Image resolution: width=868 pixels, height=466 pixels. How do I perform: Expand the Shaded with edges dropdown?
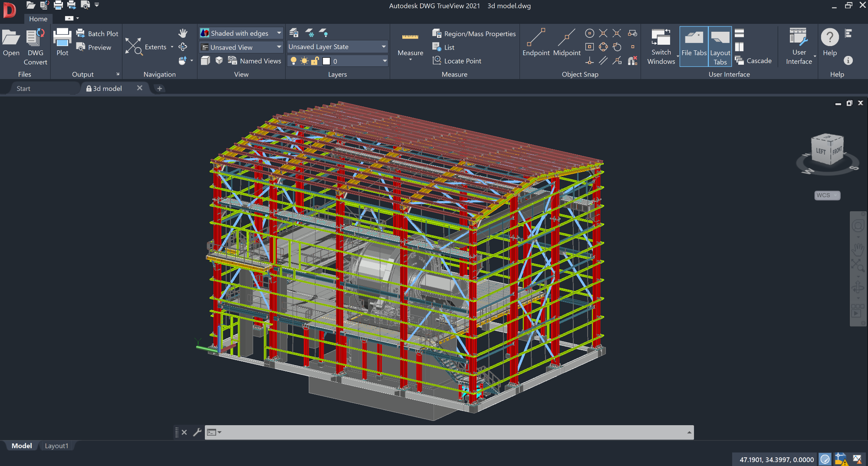tap(279, 33)
